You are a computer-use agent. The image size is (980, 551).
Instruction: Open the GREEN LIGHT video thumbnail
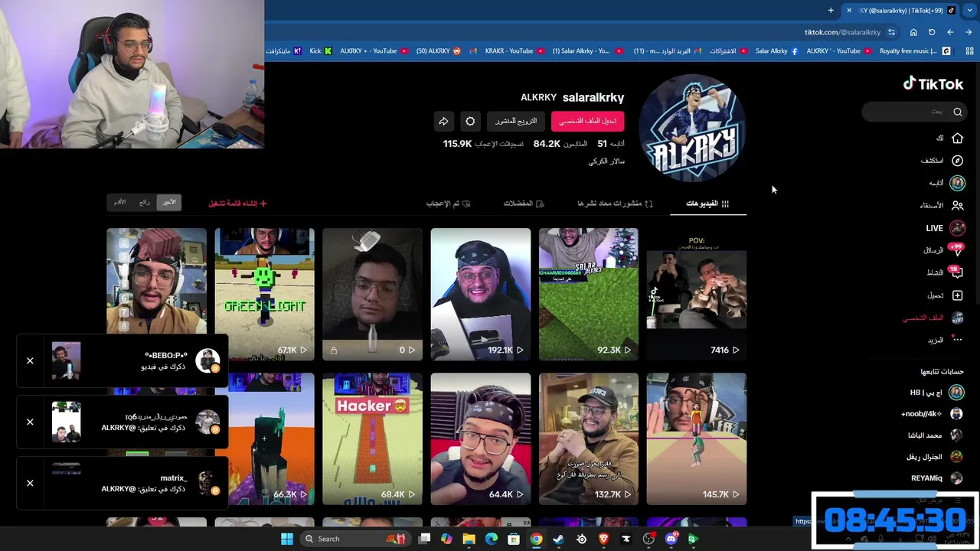coord(264,294)
